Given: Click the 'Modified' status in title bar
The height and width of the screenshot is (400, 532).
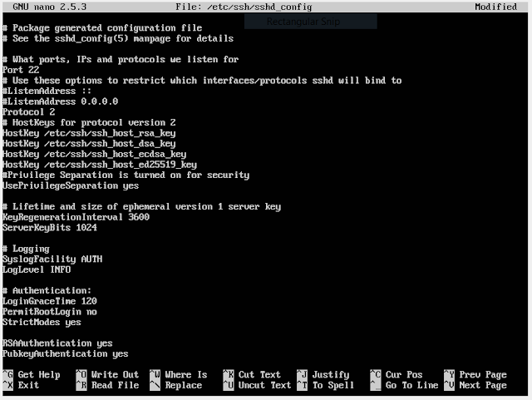Looking at the screenshot, I should point(495,7).
